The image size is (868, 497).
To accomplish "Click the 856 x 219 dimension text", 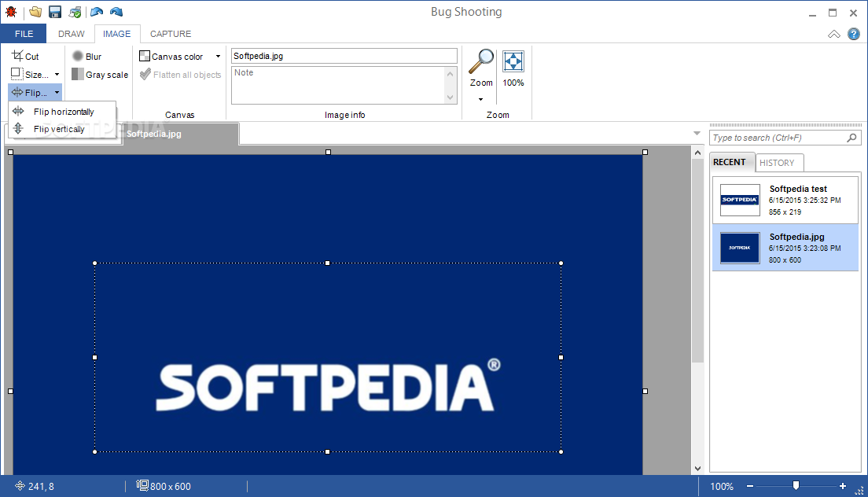I will pos(785,212).
